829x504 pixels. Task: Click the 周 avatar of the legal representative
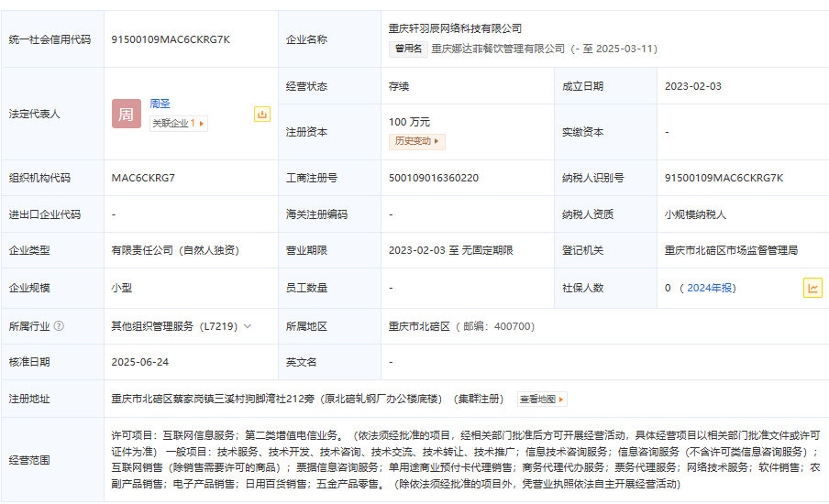point(127,114)
